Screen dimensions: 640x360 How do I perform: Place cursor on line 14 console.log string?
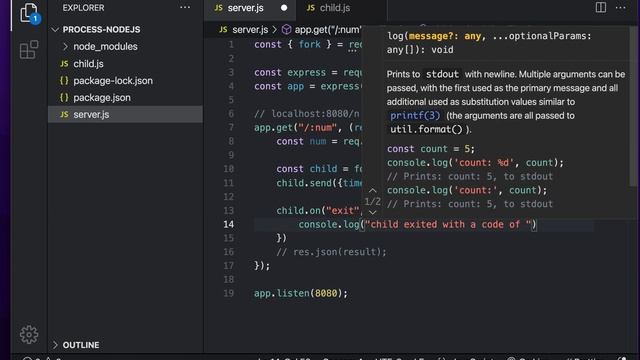(449, 224)
